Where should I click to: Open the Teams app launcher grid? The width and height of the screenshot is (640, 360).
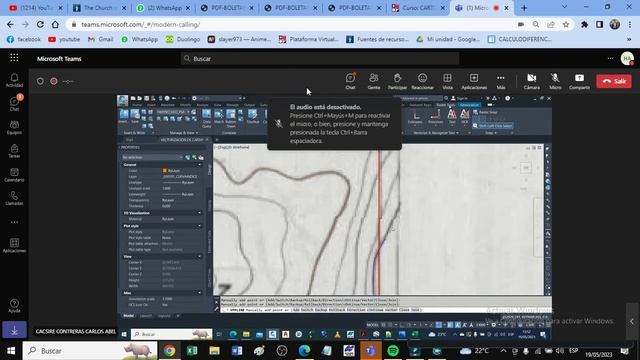coord(14,58)
